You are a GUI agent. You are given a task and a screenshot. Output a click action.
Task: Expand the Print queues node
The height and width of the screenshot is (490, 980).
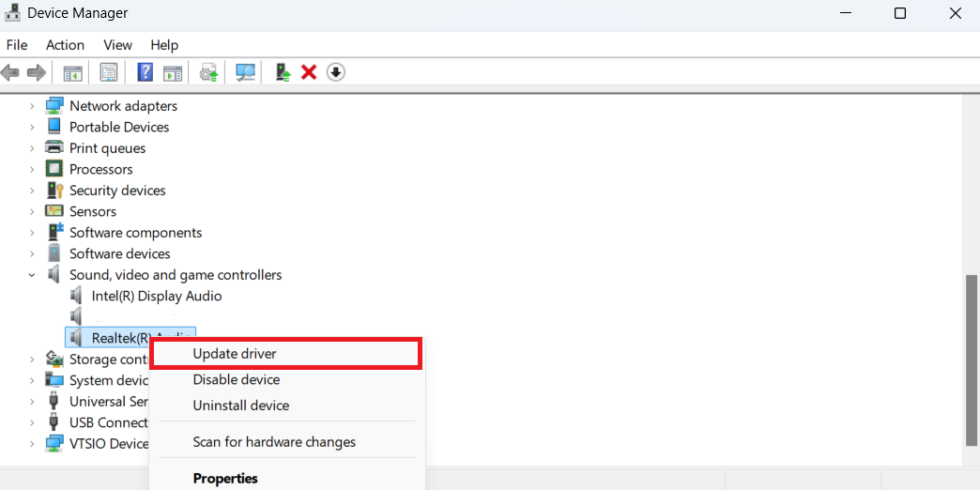32,148
